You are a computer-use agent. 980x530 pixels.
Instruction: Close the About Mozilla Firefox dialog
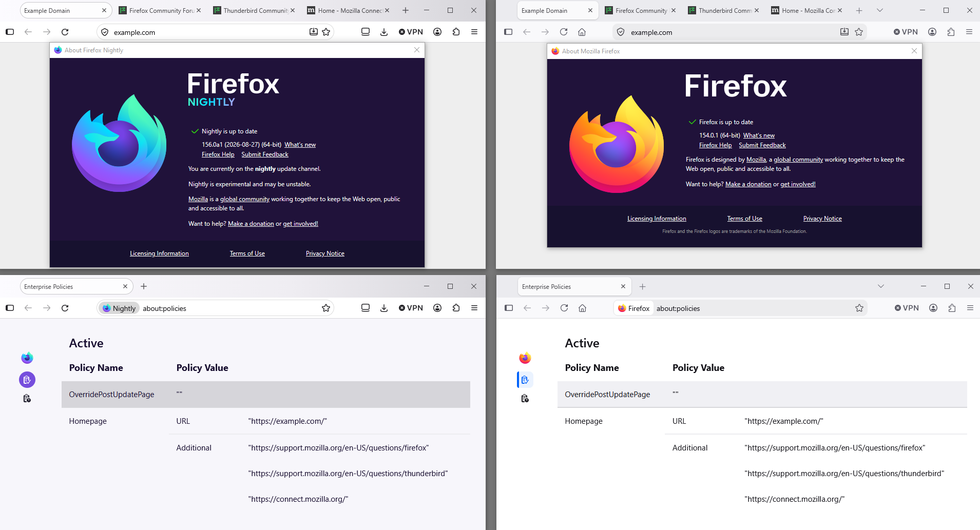914,51
